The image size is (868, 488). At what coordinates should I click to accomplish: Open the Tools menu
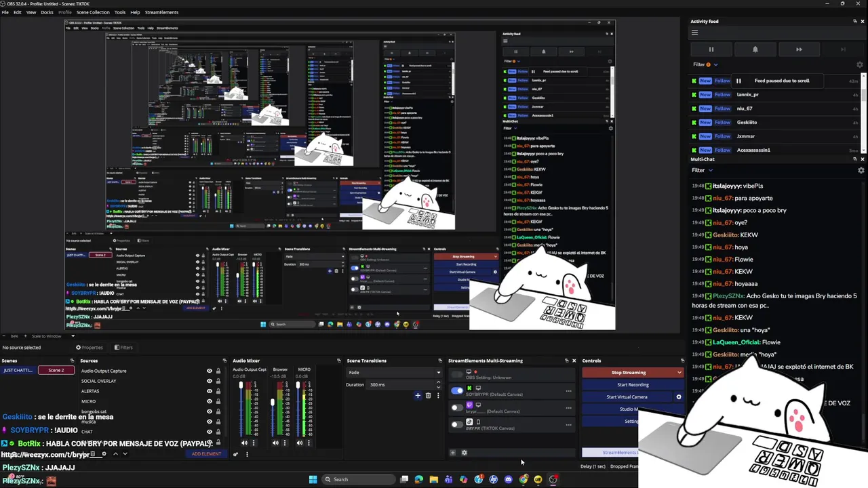coord(120,12)
